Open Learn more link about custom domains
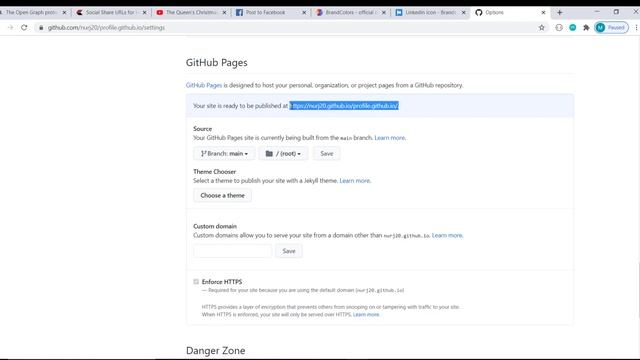The image size is (640, 360). (x=447, y=236)
